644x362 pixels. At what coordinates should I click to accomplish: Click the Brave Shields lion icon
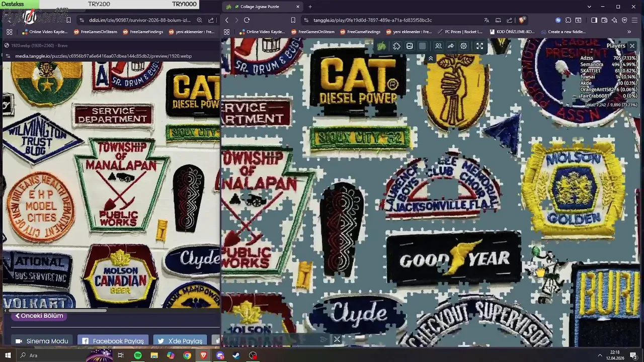522,20
